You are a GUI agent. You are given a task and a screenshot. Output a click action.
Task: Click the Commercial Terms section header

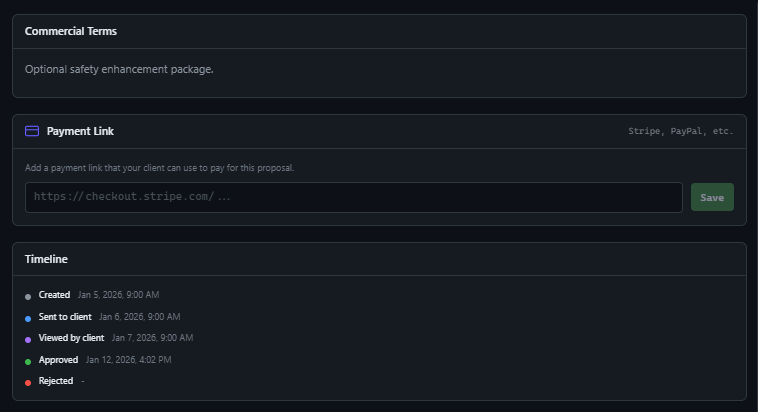click(71, 31)
